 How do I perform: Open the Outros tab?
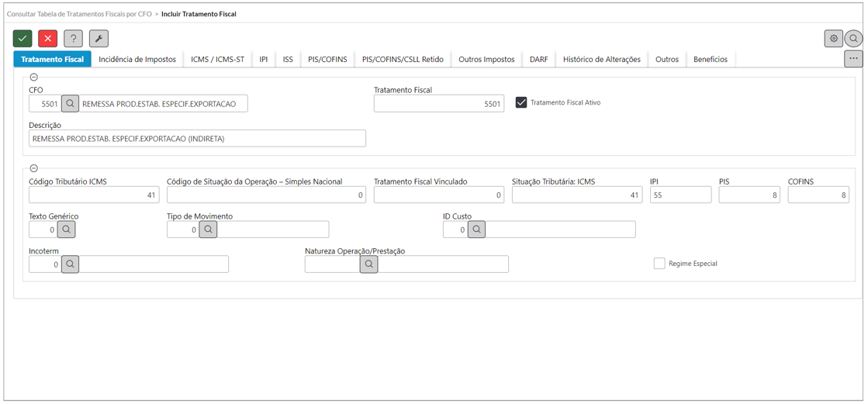click(x=667, y=59)
